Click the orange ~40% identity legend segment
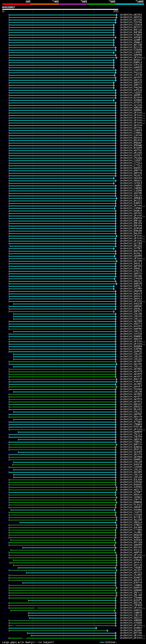The image size is (146, 644). (45, 4)
